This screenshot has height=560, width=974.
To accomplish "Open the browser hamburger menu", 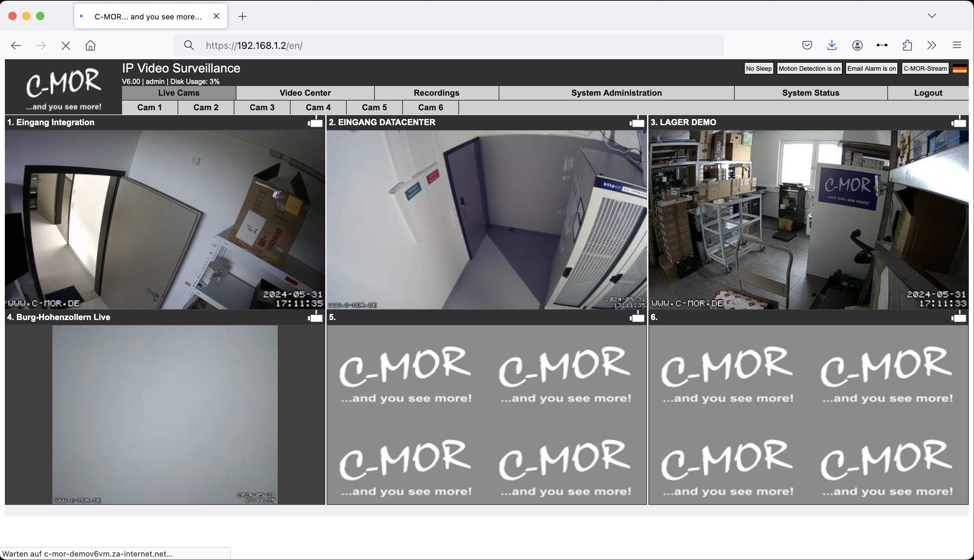I will coord(957,45).
